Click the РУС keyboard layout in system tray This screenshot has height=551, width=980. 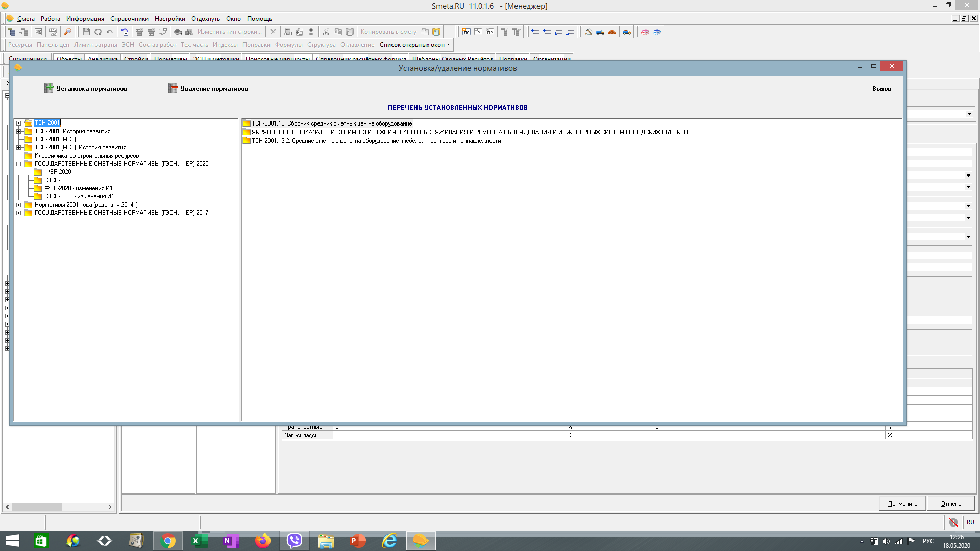coord(928,541)
